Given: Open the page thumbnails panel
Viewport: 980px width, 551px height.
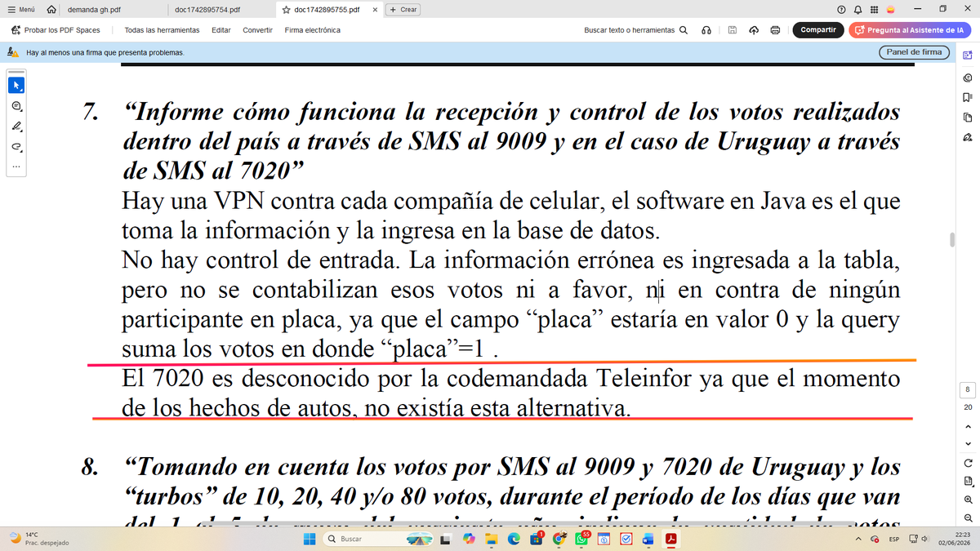Looking at the screenshot, I should [968, 117].
